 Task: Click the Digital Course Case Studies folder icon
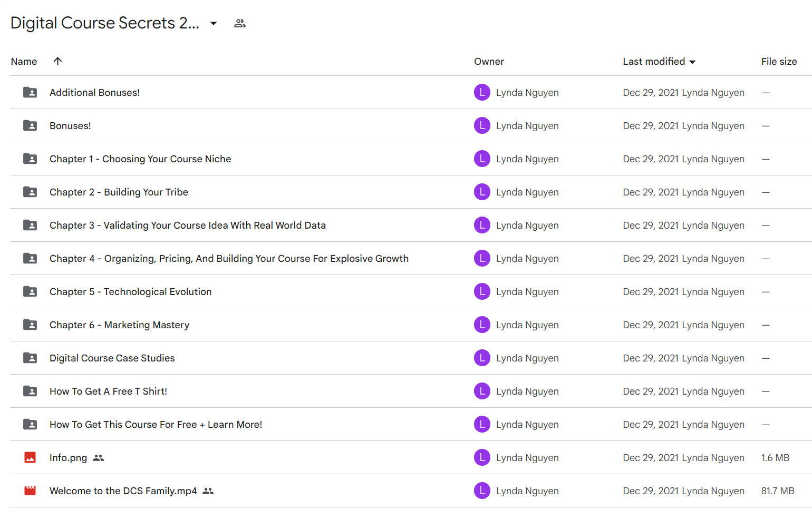tap(30, 358)
